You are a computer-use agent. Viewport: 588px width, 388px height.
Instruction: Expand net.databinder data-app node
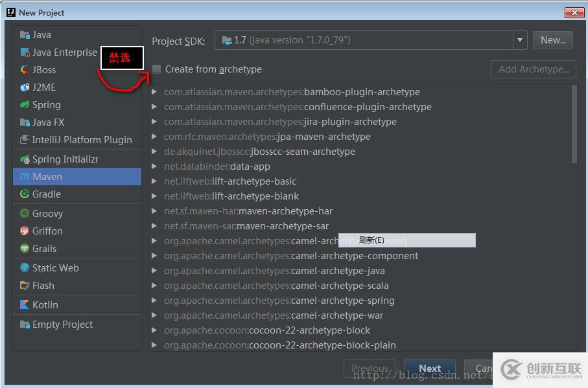point(154,166)
